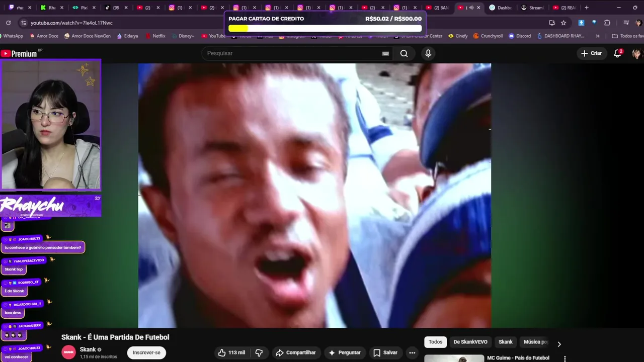This screenshot has height=362, width=644.
Task: Select the Música filter chip
Action: click(535, 342)
